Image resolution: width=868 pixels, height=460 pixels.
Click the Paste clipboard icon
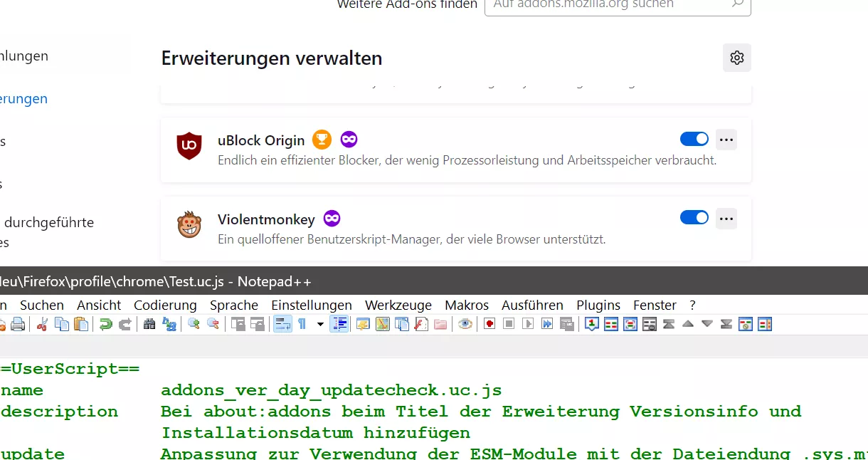tap(81, 324)
